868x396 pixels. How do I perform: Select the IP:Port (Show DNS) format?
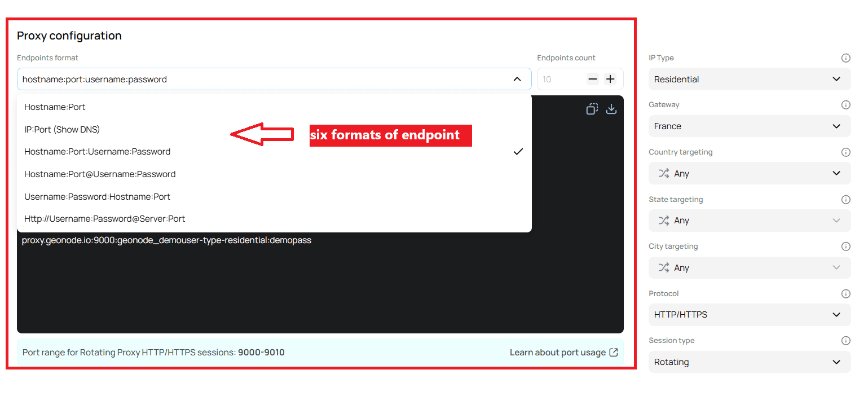tap(61, 129)
